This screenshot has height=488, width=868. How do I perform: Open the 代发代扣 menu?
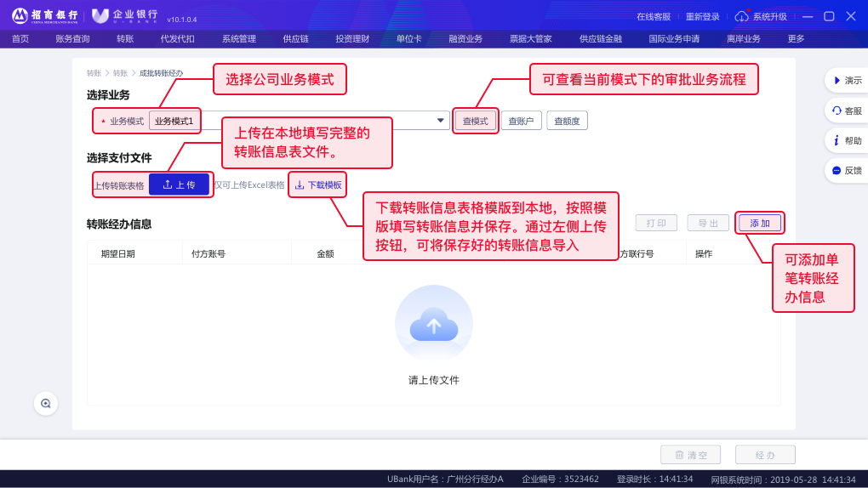point(177,39)
